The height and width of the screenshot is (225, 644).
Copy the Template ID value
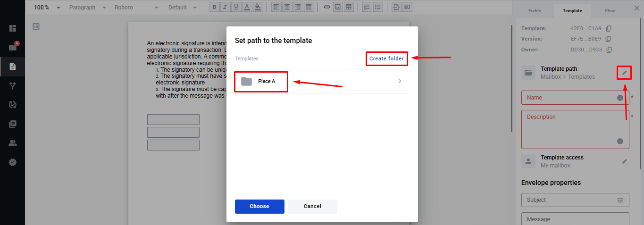pyautogui.click(x=609, y=28)
